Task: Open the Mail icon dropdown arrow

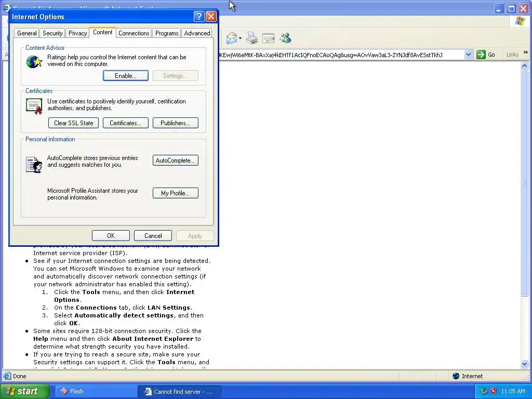Action: click(x=240, y=38)
